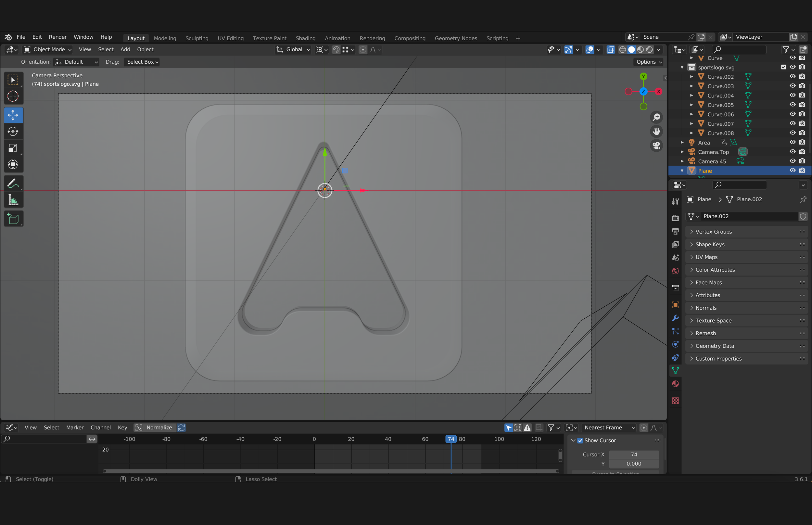812x525 pixels.
Task: Select the Add Cube tool
Action: tap(13, 219)
